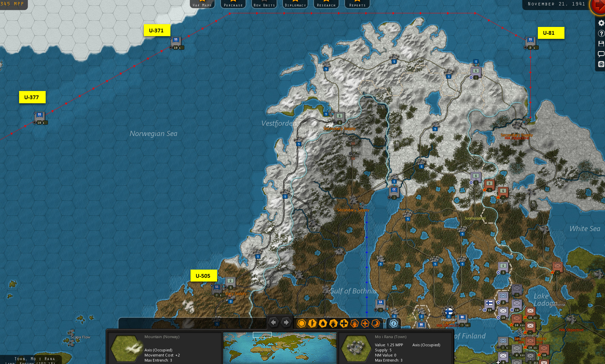
Task: Click the Mountain (Norway) terrain hex icon
Action: pos(126,348)
